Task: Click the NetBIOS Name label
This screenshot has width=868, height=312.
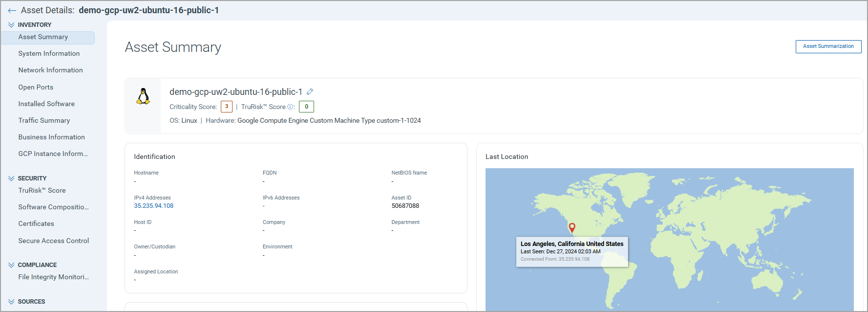Action: point(409,173)
